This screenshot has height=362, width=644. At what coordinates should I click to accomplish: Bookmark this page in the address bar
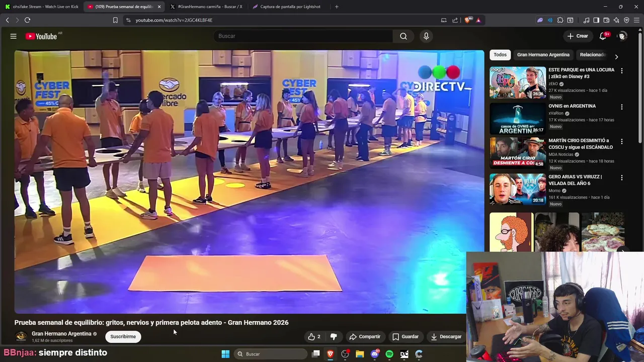point(115,20)
